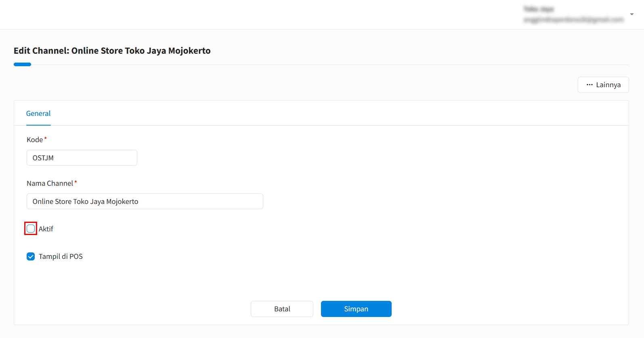Image resolution: width=644 pixels, height=338 pixels.
Task: Click the Nama Channel field label
Action: 50,183
